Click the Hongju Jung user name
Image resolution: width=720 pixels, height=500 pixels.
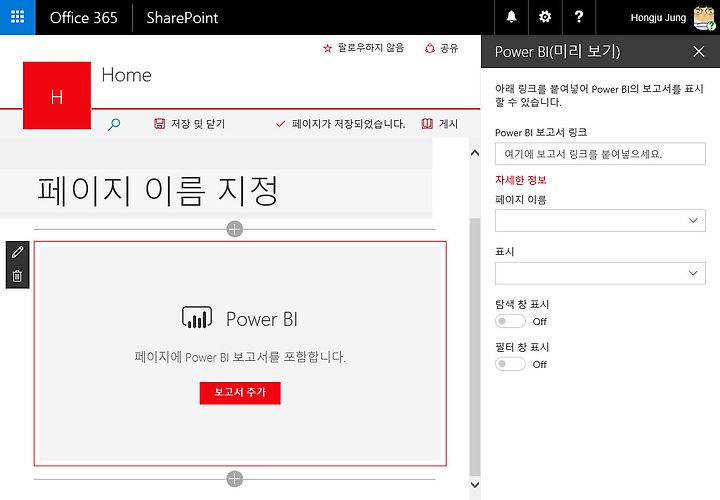point(658,18)
